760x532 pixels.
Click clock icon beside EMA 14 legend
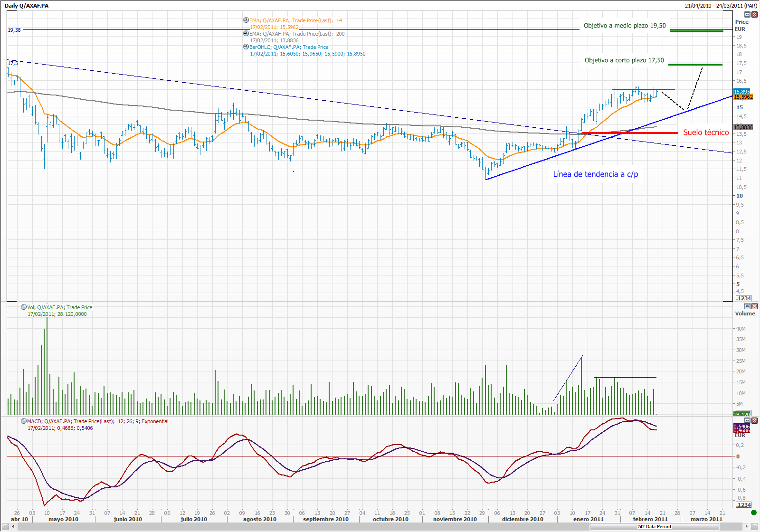[246, 20]
